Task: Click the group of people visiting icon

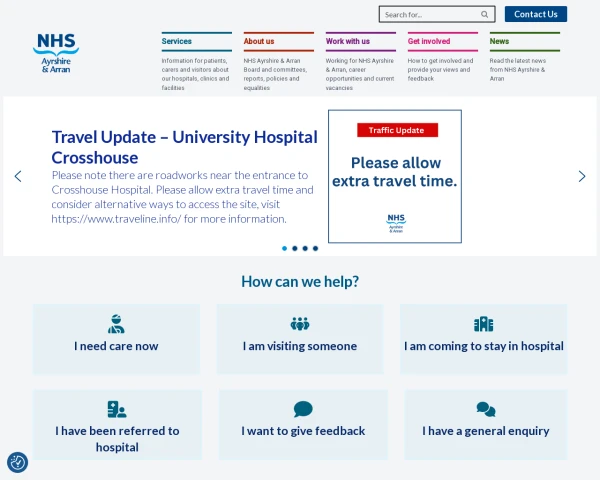Action: 300,324
